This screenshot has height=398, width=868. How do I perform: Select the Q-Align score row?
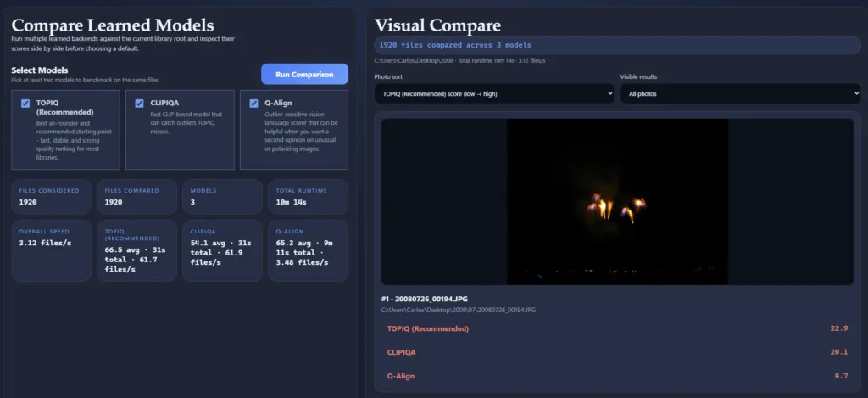(x=617, y=376)
